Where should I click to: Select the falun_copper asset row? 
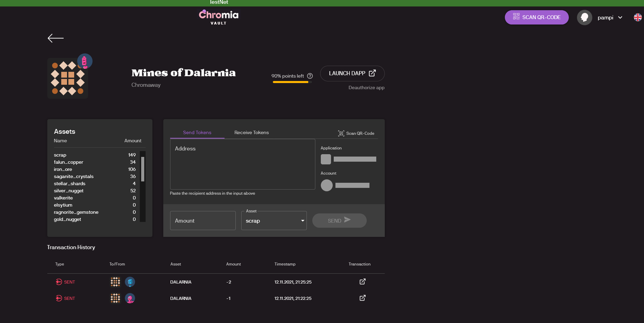[x=95, y=162]
